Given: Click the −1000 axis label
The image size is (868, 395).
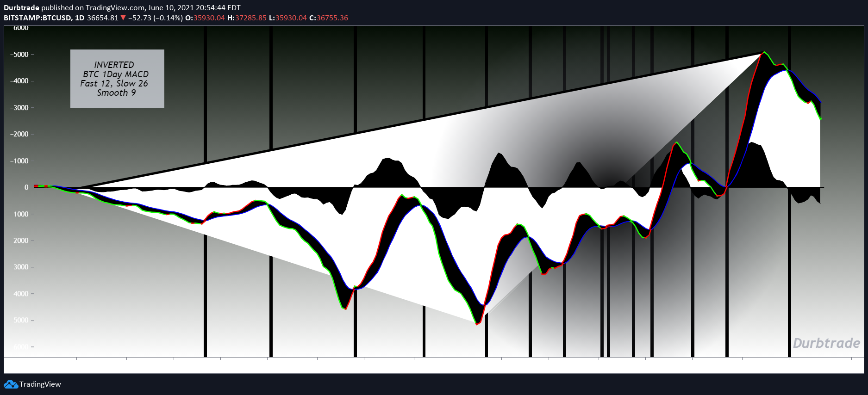Looking at the screenshot, I should [19, 161].
